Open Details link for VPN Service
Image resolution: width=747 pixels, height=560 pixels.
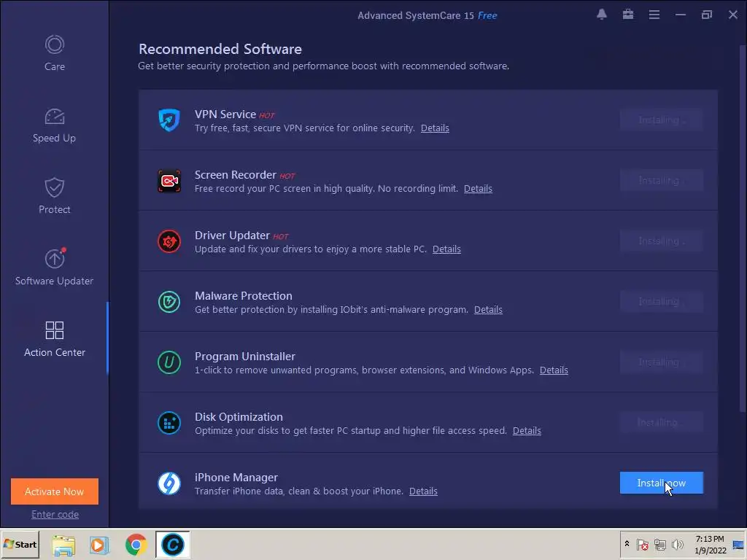point(435,128)
